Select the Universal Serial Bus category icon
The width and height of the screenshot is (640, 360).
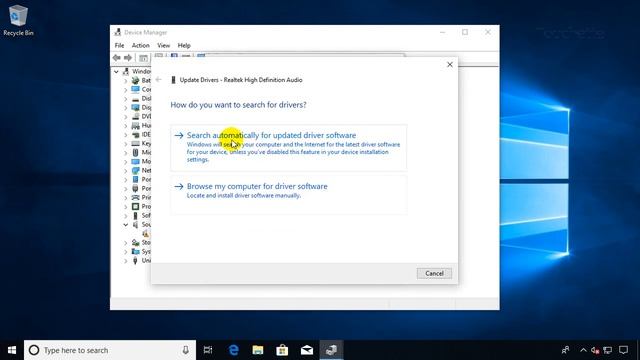135,260
